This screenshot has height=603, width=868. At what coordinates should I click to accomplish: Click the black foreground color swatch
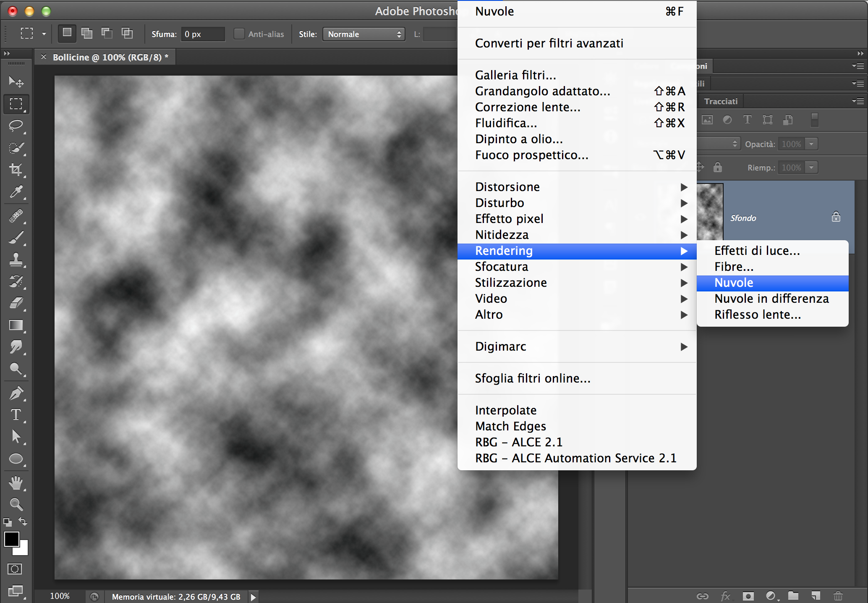click(x=11, y=539)
